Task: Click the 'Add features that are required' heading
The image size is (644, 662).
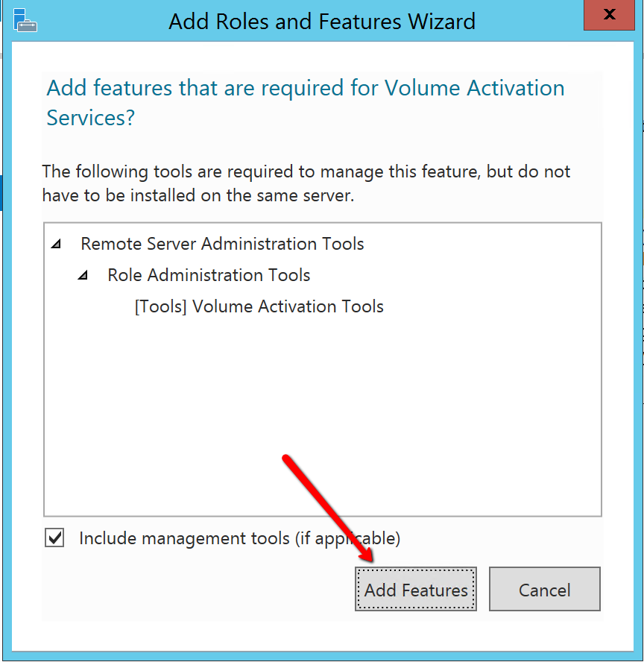Action: (x=305, y=88)
